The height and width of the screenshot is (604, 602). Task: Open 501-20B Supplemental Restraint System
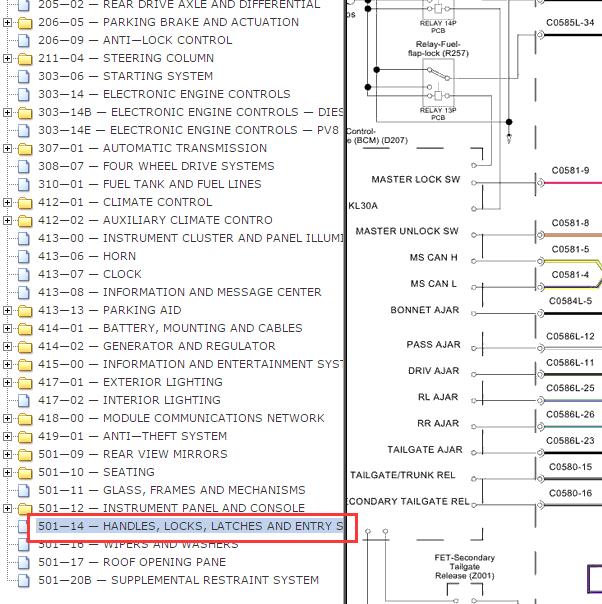click(x=178, y=580)
